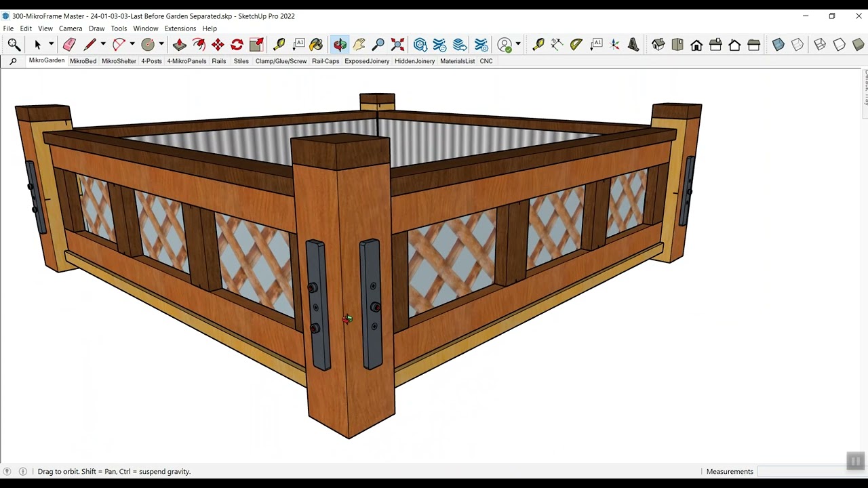Activate the Rotate tool
This screenshot has width=868, height=488.
237,45
